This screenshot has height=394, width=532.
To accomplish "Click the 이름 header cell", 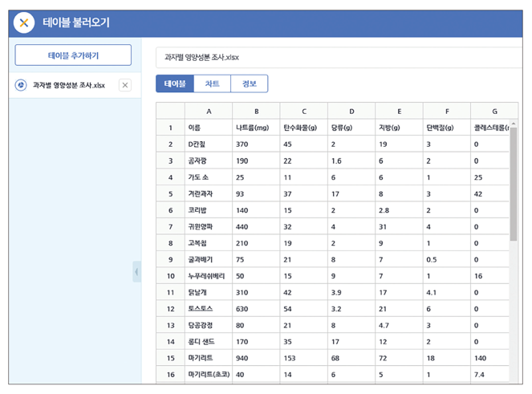I will (x=209, y=128).
